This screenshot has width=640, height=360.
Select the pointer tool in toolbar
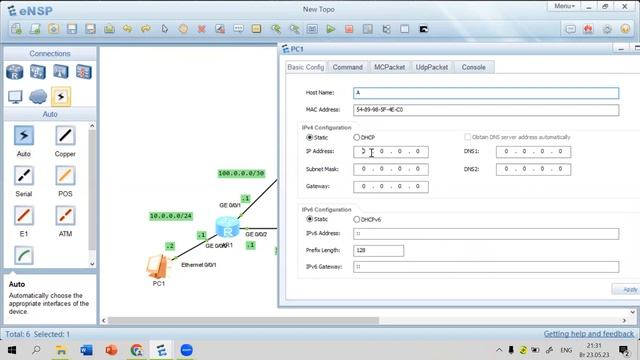coord(164,29)
